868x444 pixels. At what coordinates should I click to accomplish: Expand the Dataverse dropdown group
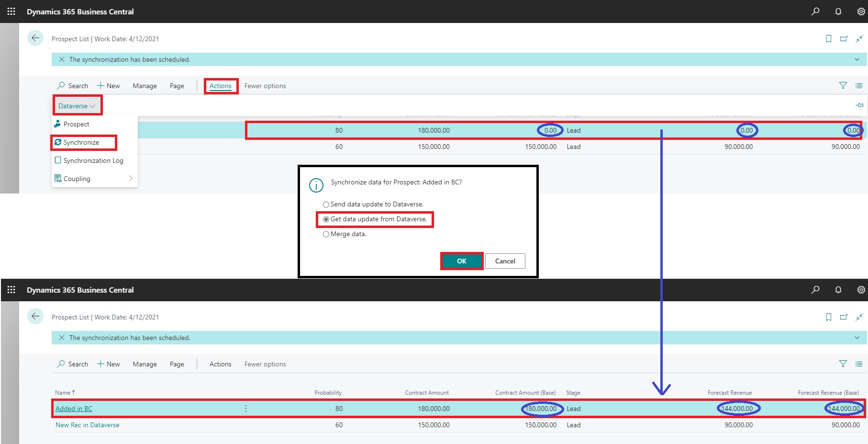77,106
